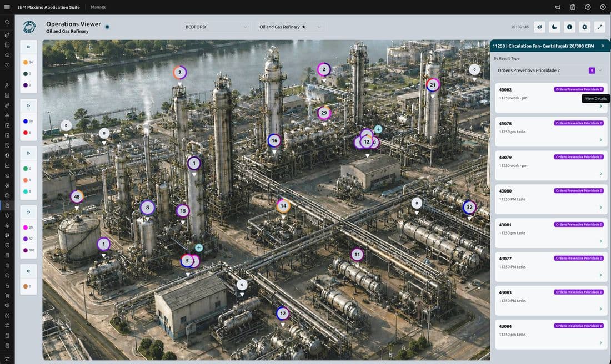
Task: Open the hamburger navigation menu
Action: pos(7,7)
